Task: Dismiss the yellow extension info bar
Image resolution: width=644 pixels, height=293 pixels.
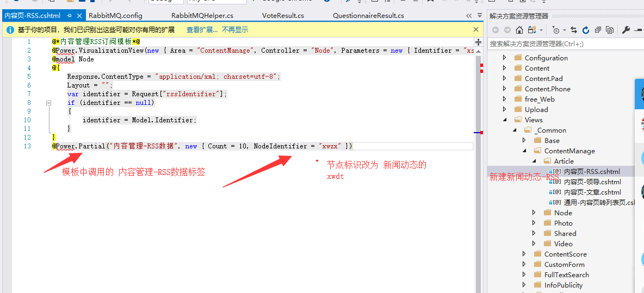Action: 476,29
